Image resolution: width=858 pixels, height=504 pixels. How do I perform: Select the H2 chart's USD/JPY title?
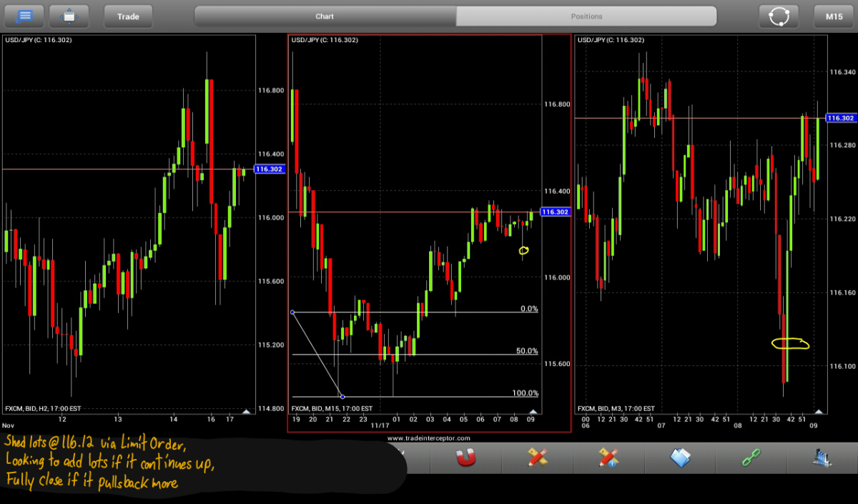[x=39, y=40]
